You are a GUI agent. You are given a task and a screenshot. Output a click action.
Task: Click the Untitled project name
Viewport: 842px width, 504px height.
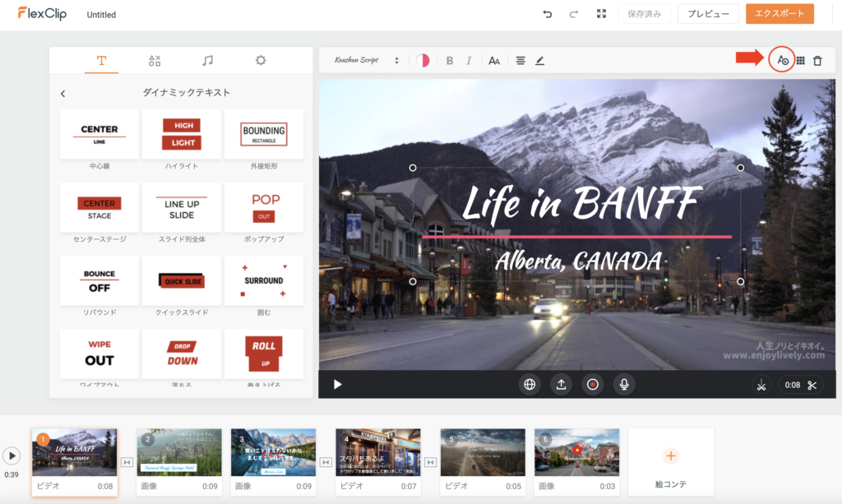101,15
